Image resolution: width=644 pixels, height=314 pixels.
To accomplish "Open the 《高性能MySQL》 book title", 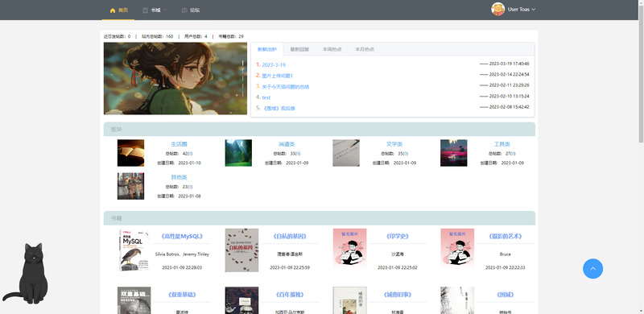I will pyautogui.click(x=182, y=237).
